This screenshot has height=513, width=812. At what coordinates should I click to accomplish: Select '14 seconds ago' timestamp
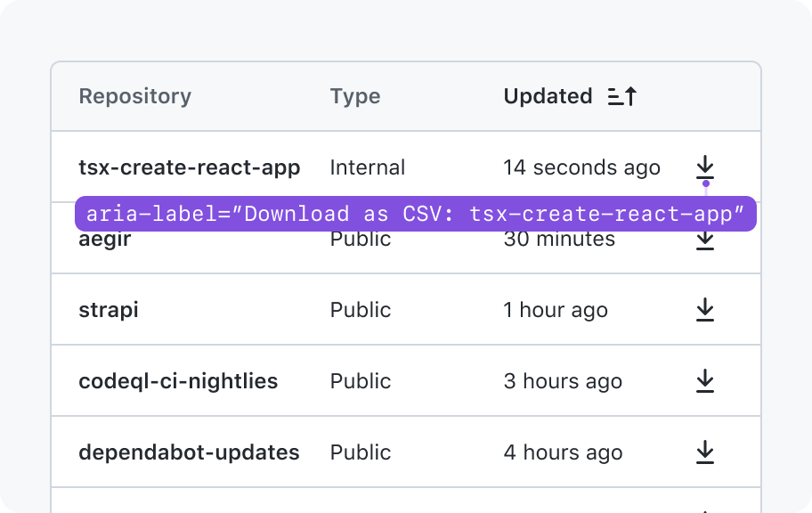coord(582,167)
